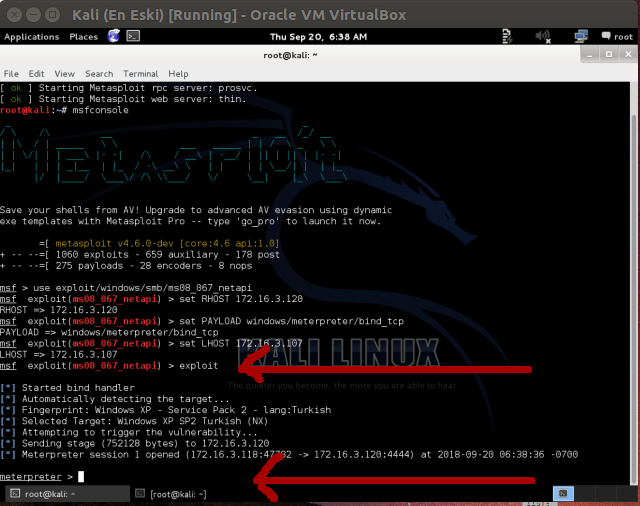Click the '1060 exploits - 659 auxiliary' line
This screenshot has height=506, width=640.
[x=140, y=255]
